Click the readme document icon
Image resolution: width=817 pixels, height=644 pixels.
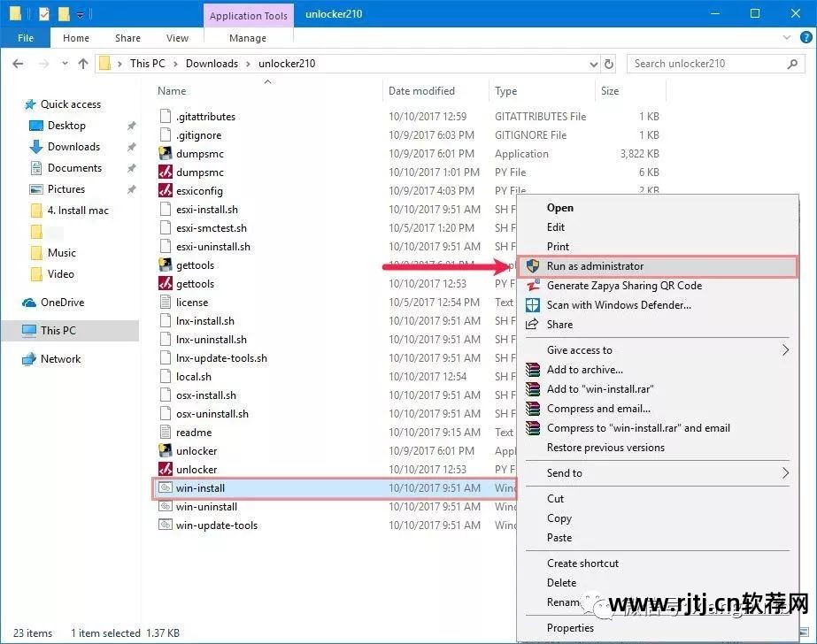tap(166, 432)
